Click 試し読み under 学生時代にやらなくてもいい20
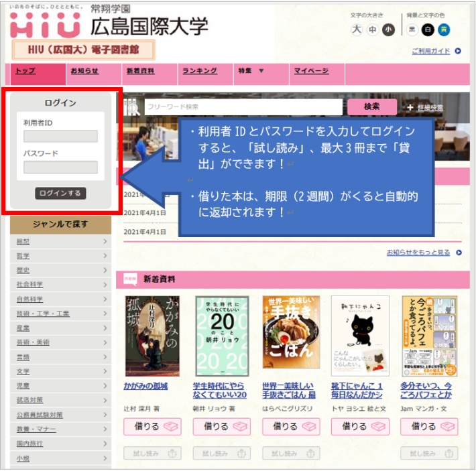The image size is (476, 471). click(222, 454)
